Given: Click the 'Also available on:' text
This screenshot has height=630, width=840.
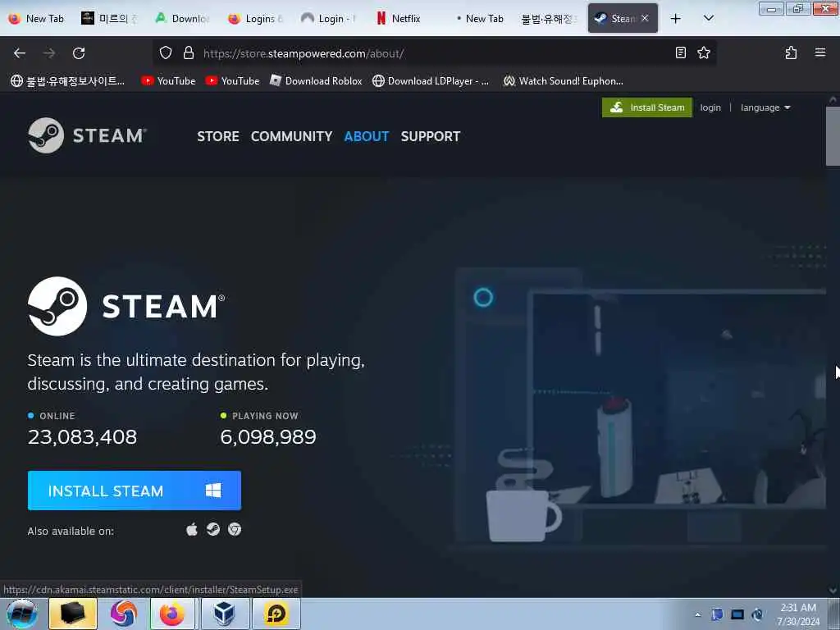Looking at the screenshot, I should [71, 531].
